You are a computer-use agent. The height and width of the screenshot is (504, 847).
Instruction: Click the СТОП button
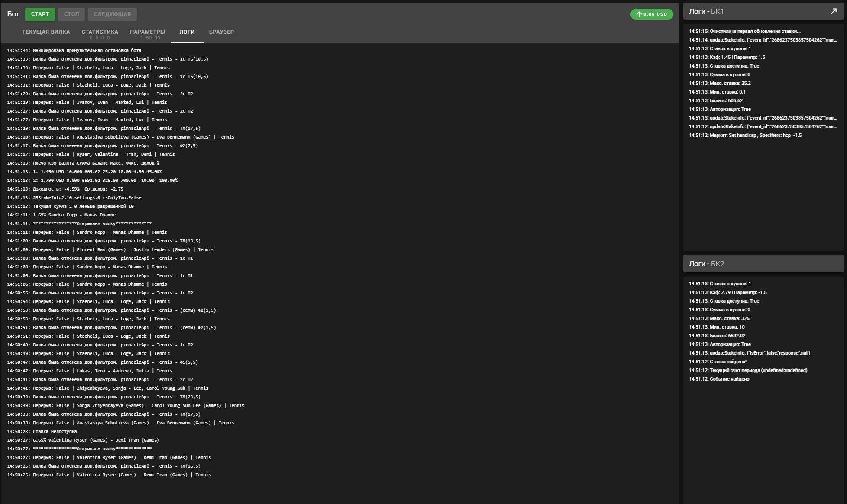[x=71, y=14]
